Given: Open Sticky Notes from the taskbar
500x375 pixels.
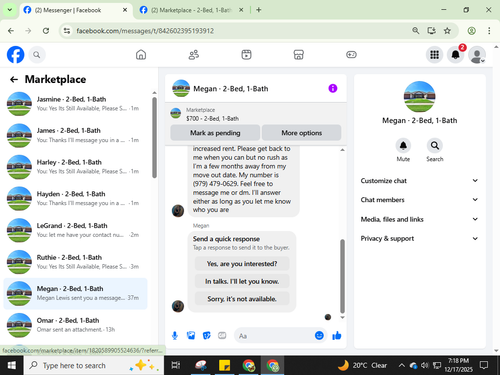Looking at the screenshot, I should (x=224, y=365).
